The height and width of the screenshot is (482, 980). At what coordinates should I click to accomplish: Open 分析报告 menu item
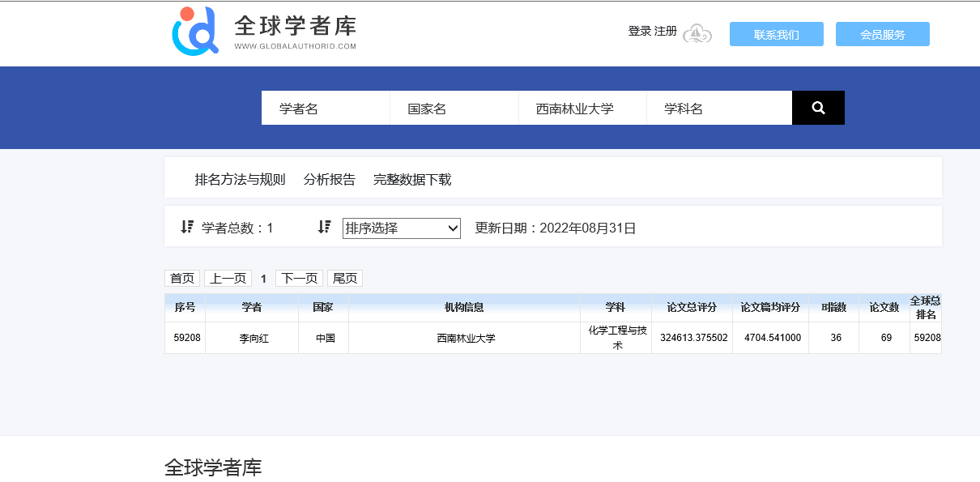pyautogui.click(x=329, y=180)
